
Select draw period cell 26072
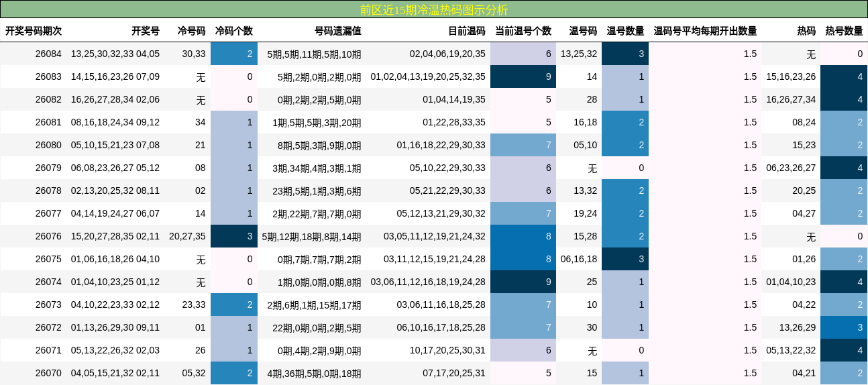click(x=48, y=327)
